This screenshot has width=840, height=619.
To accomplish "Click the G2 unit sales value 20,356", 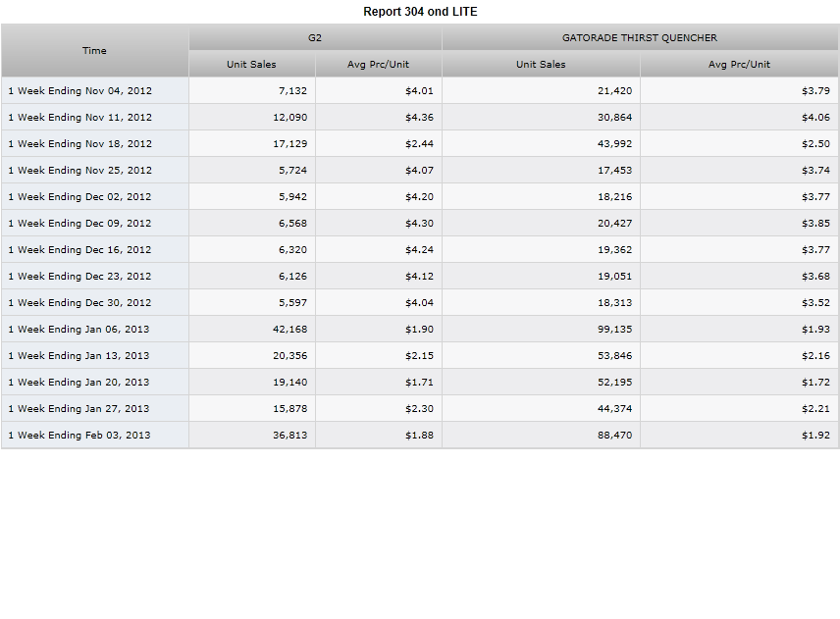I will pos(289,355).
